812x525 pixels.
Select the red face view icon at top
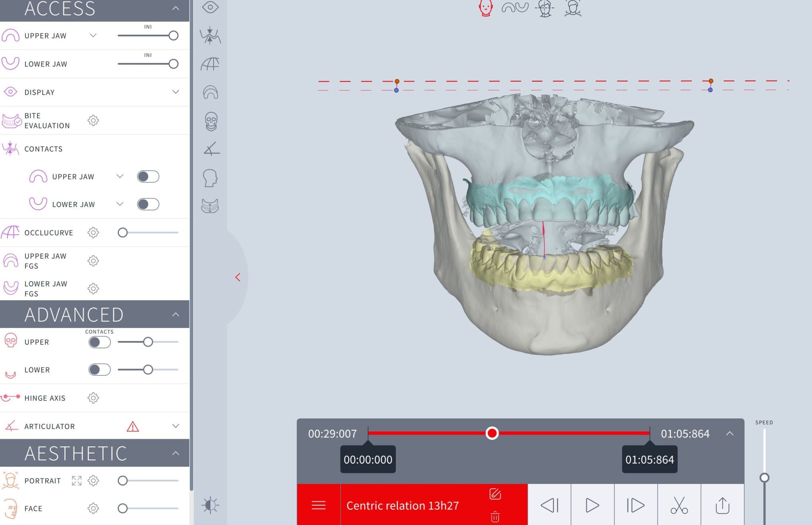[486, 8]
